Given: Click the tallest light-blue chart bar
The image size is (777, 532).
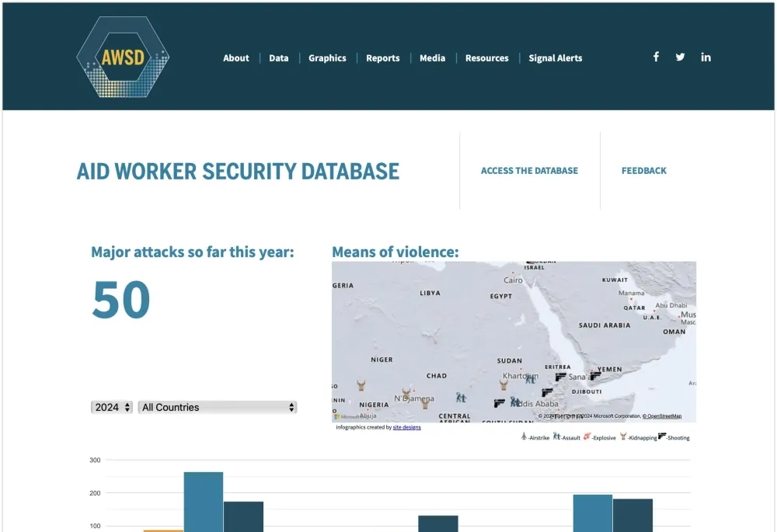Looking at the screenshot, I should [x=204, y=501].
